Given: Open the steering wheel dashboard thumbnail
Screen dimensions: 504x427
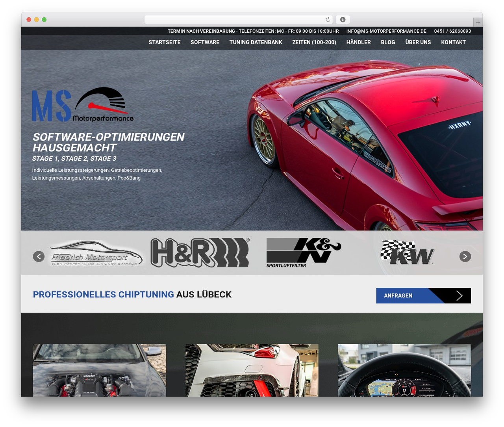Looking at the screenshot, I should pos(404,370).
